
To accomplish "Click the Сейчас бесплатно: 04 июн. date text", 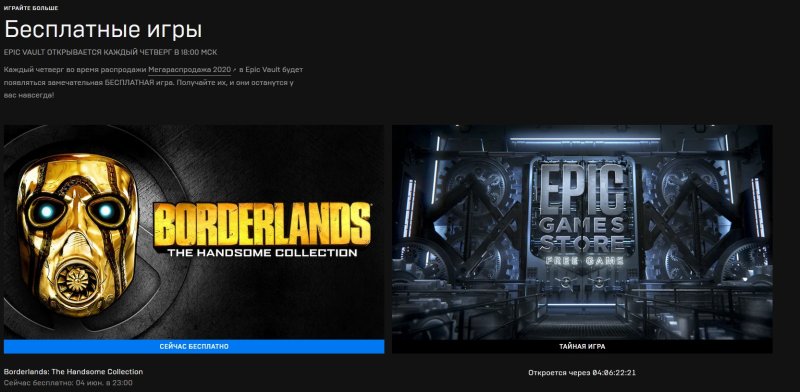I will 68,382.
